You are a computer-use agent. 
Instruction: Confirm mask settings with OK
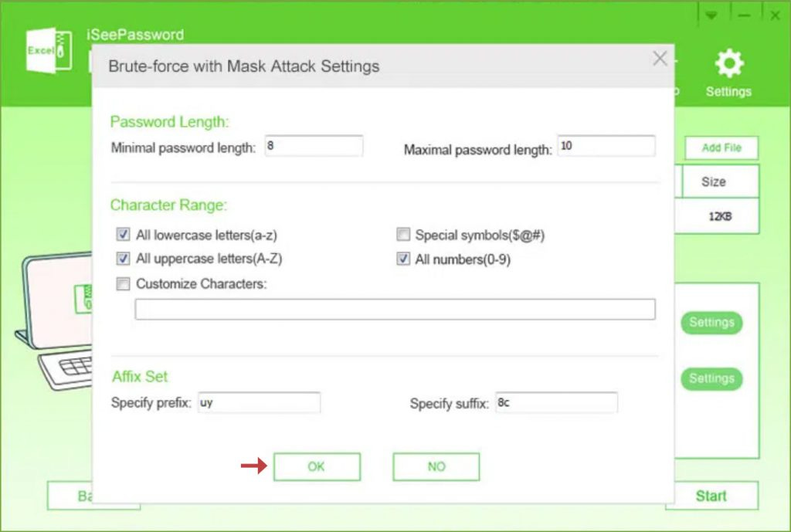point(317,466)
